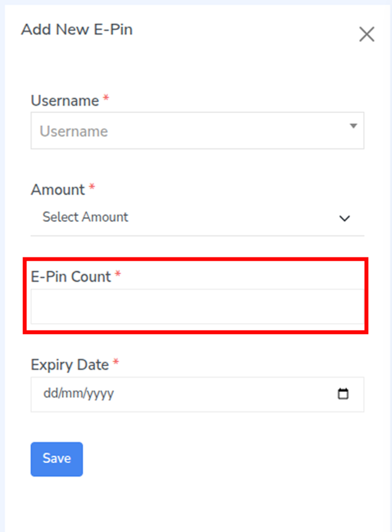Click the Amount dropdown chevron icon
Image resolution: width=392 pixels, height=532 pixels.
[345, 218]
